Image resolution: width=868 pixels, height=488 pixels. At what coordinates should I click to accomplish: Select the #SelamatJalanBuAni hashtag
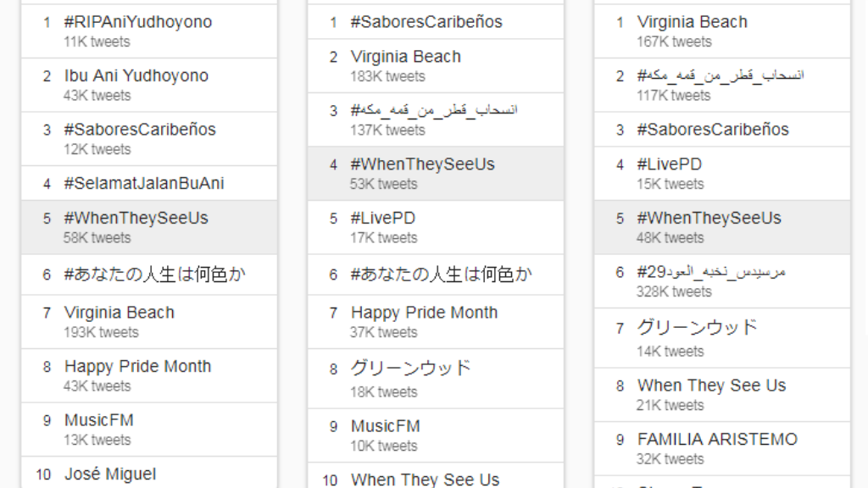point(144,183)
